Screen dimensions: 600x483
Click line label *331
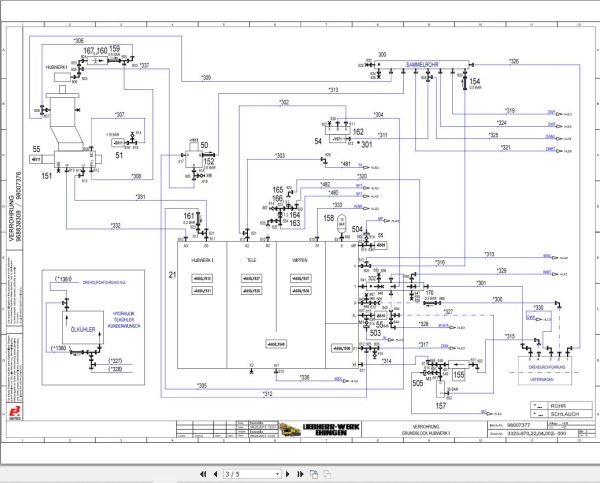point(140,197)
